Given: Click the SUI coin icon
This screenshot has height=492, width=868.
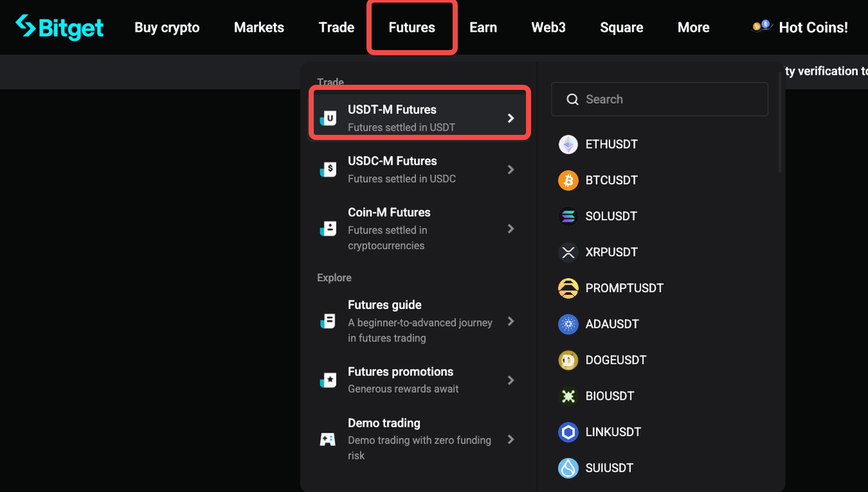Looking at the screenshot, I should coord(568,468).
